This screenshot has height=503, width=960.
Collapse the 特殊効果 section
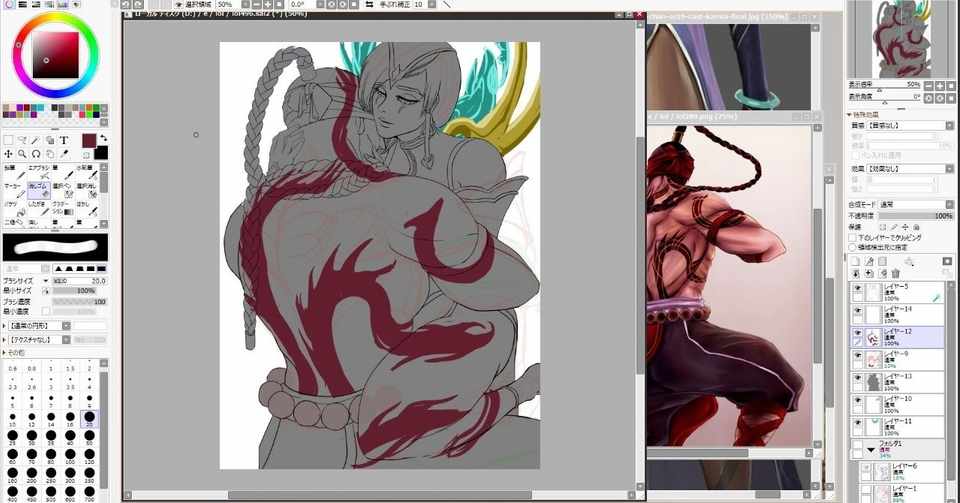(x=850, y=114)
